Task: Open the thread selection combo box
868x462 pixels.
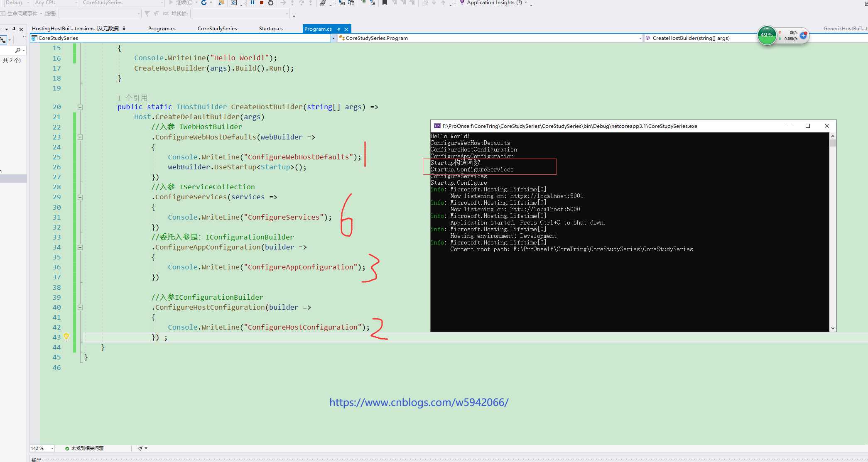Action: [x=100, y=14]
